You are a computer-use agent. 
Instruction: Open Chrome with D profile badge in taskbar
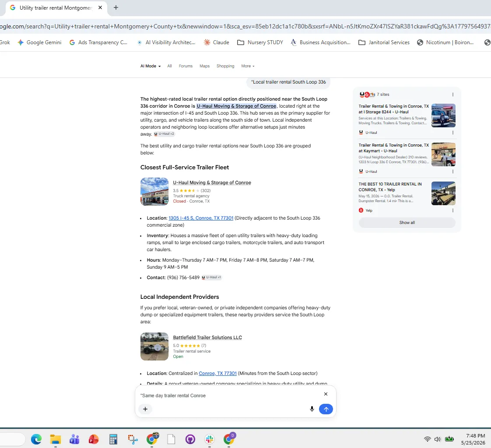click(x=229, y=439)
